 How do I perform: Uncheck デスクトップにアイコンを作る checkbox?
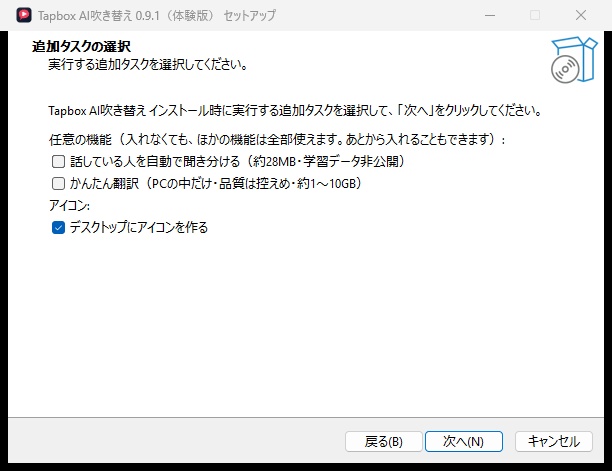pos(59,228)
